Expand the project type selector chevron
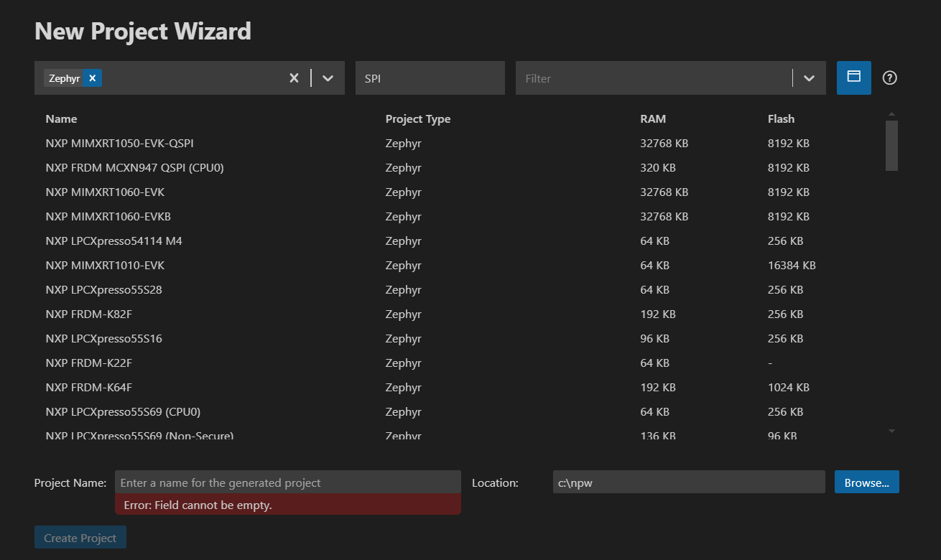 point(328,78)
